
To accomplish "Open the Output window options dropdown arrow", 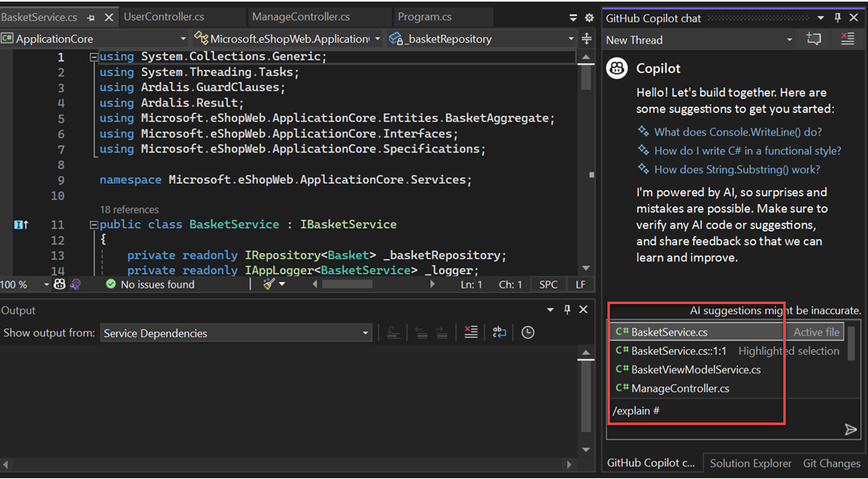I will tap(550, 310).
